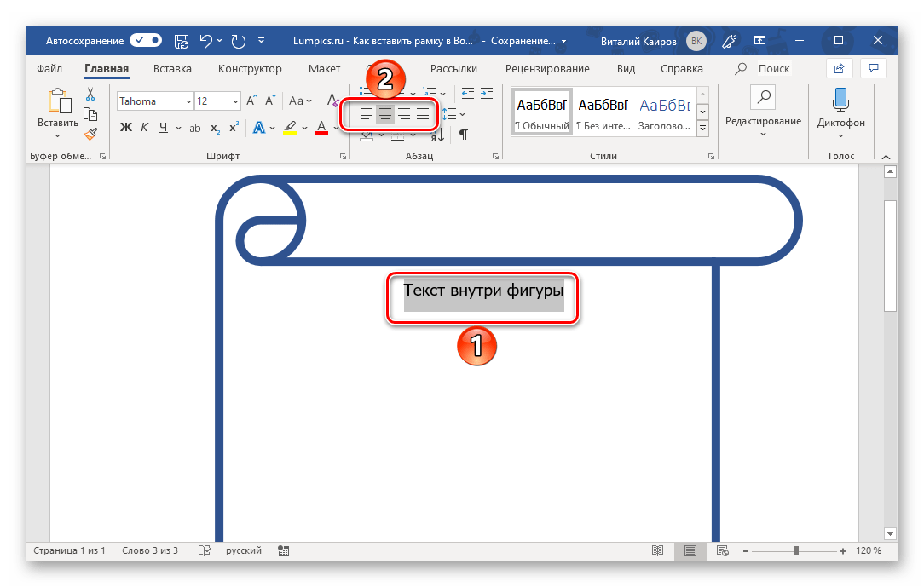Open the Quick Access Toolbar customize arrow
The width and height of the screenshot is (924, 587).
point(261,41)
